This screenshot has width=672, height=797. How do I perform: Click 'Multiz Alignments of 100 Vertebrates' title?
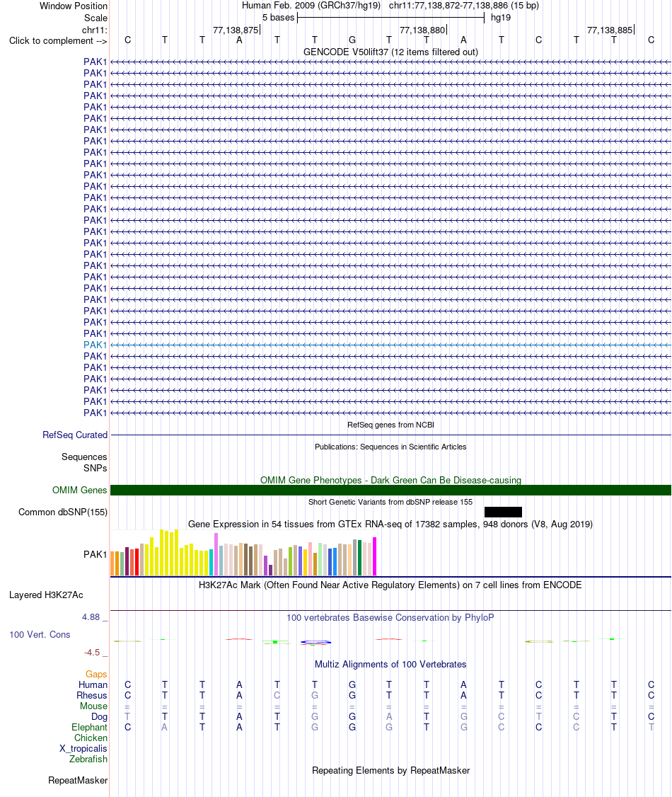(390, 665)
